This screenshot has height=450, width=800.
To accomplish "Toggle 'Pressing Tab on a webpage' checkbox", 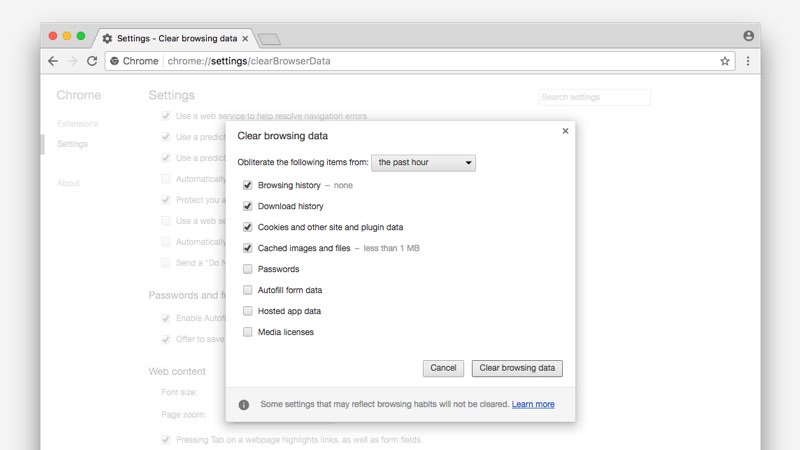I will 165,439.
